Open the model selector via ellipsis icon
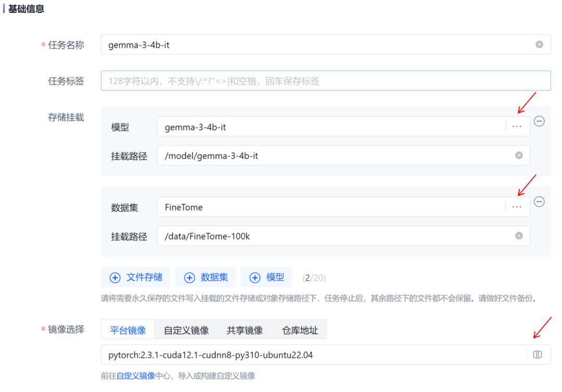This screenshot has height=392, width=562. pos(516,126)
